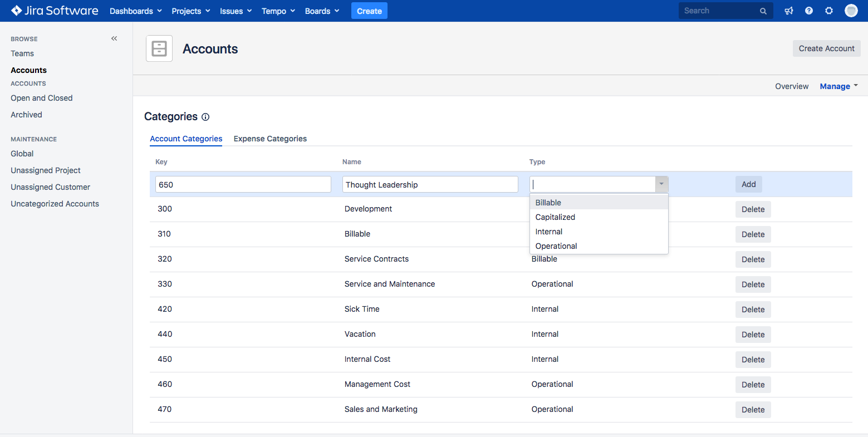Delete the Sick Time category
The image size is (868, 437).
click(753, 310)
